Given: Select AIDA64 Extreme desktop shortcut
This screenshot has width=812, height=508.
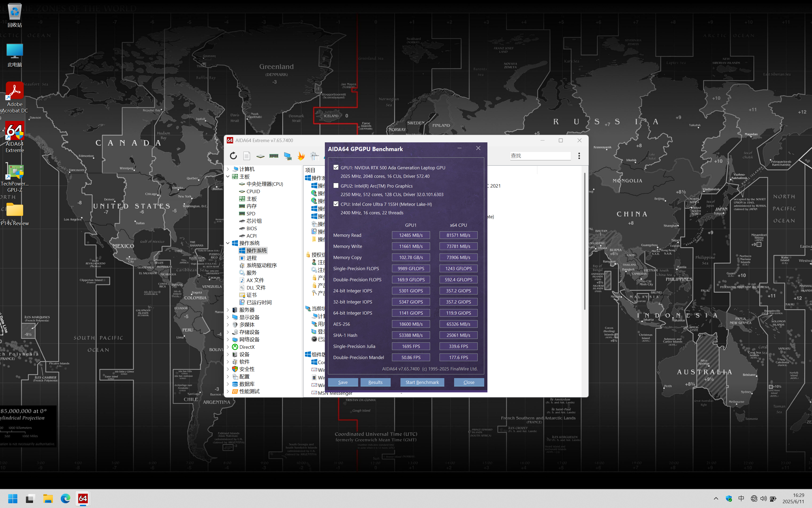Looking at the screenshot, I should [15, 137].
